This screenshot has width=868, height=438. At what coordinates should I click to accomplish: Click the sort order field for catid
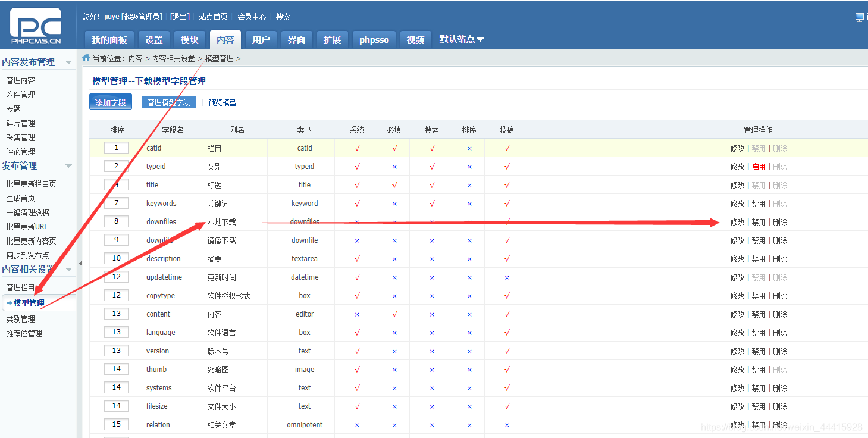point(117,148)
